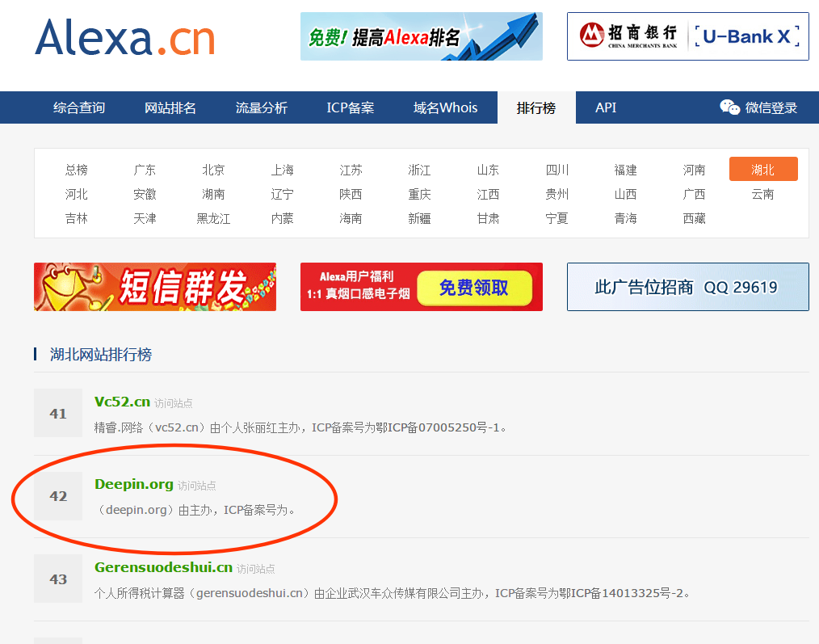Image resolution: width=819 pixels, height=644 pixels.
Task: Click the rank 42 number box
Action: [58, 496]
